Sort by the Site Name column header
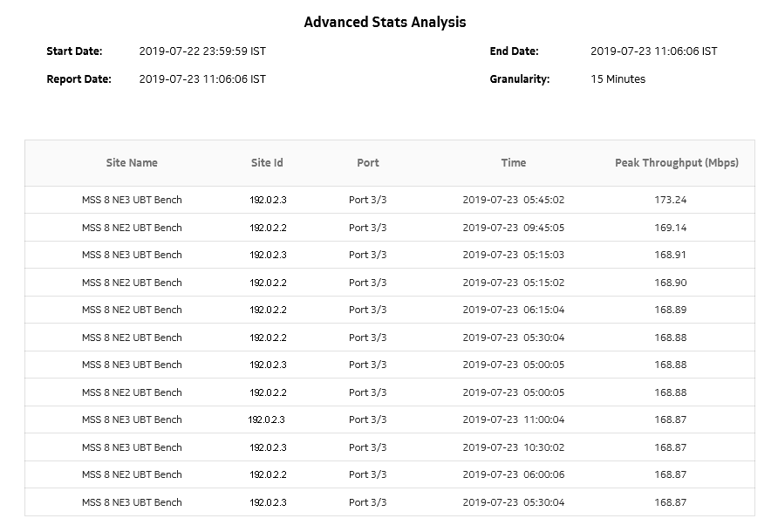Screen dimensions: 778x532 [x=130, y=163]
